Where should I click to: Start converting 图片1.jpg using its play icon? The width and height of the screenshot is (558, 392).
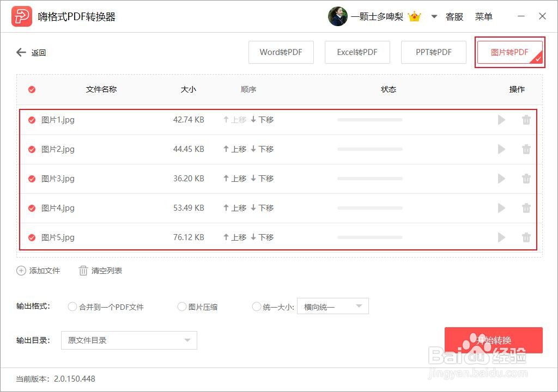[501, 119]
